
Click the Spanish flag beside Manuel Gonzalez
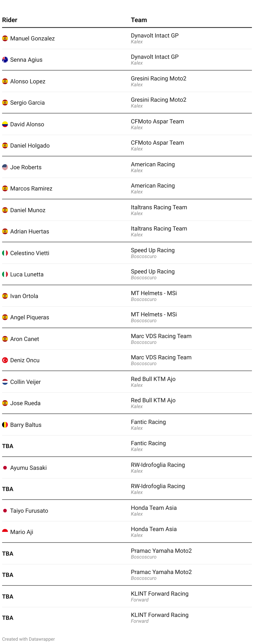pyautogui.click(x=5, y=39)
